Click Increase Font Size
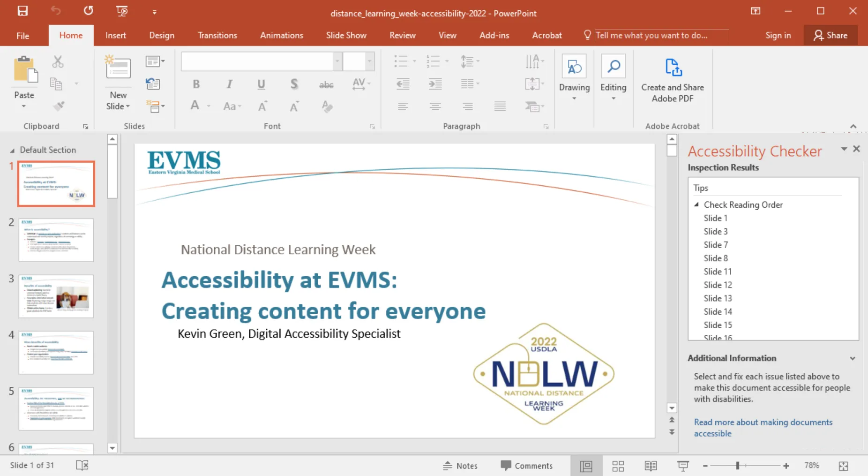 click(x=263, y=106)
